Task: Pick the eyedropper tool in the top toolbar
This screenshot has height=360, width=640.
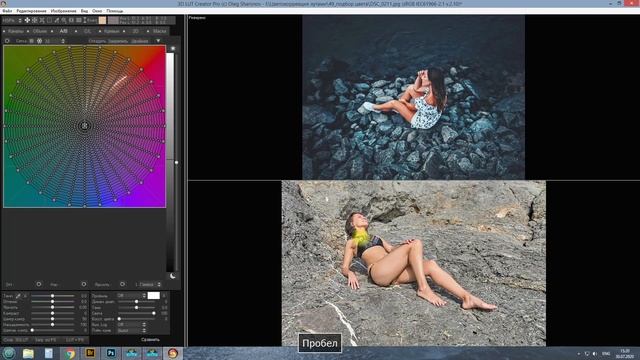Action: pyautogui.click(x=56, y=20)
